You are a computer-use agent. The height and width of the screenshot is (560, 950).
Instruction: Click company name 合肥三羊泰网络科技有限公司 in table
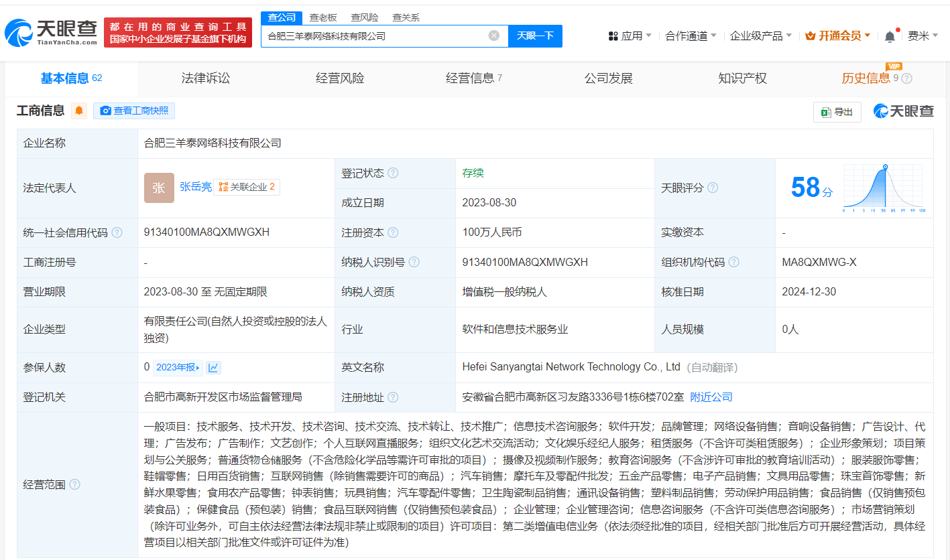click(213, 143)
